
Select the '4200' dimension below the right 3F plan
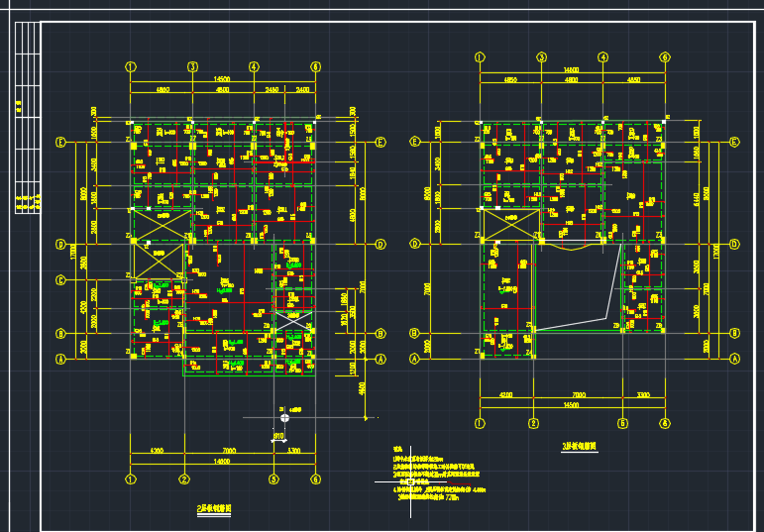[x=505, y=394]
